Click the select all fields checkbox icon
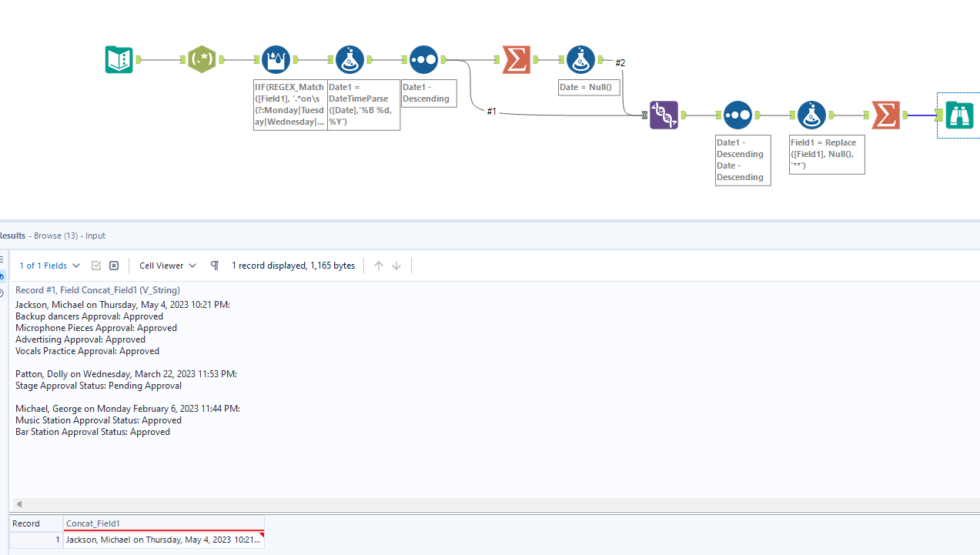The width and height of the screenshot is (980, 555). [x=96, y=265]
